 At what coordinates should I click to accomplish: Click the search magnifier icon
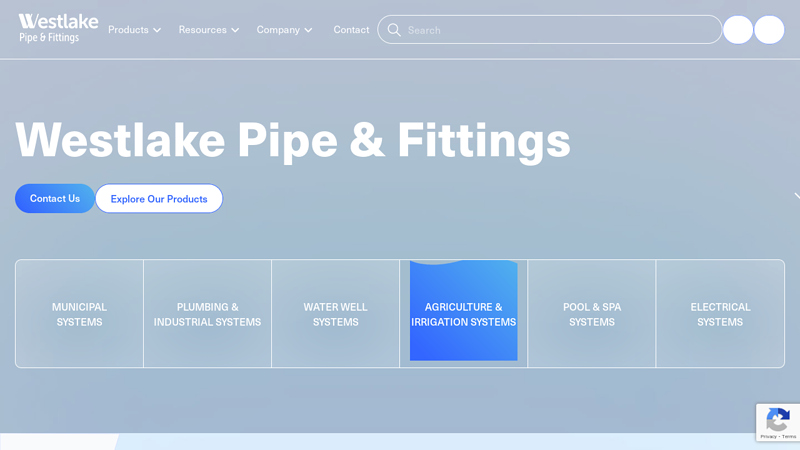pos(394,30)
